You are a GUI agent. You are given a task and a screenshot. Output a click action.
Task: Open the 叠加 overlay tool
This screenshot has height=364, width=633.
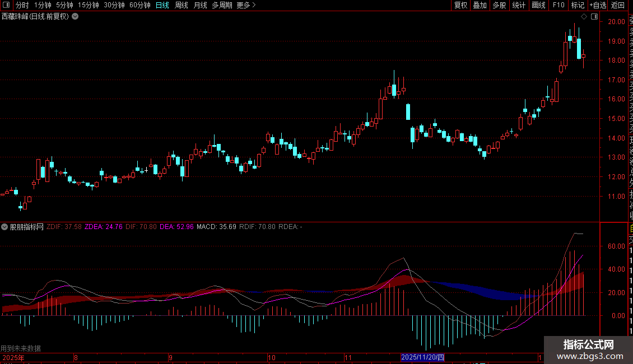click(480, 5)
